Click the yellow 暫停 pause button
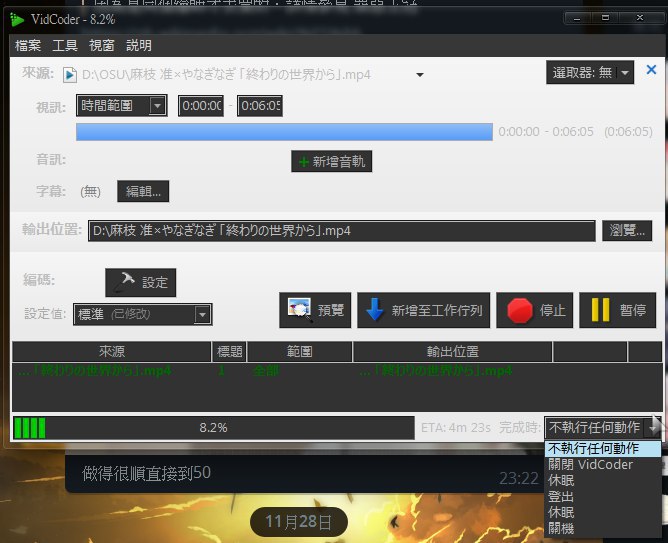 (617, 310)
